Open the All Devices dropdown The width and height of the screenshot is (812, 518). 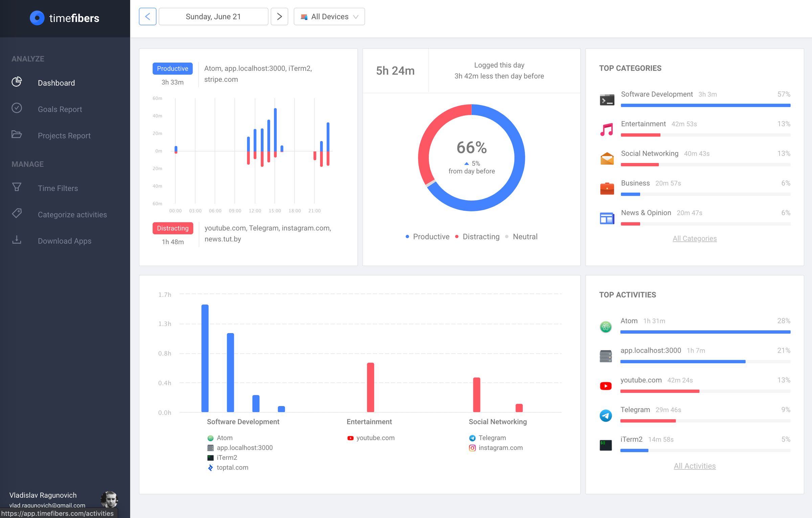[329, 16]
